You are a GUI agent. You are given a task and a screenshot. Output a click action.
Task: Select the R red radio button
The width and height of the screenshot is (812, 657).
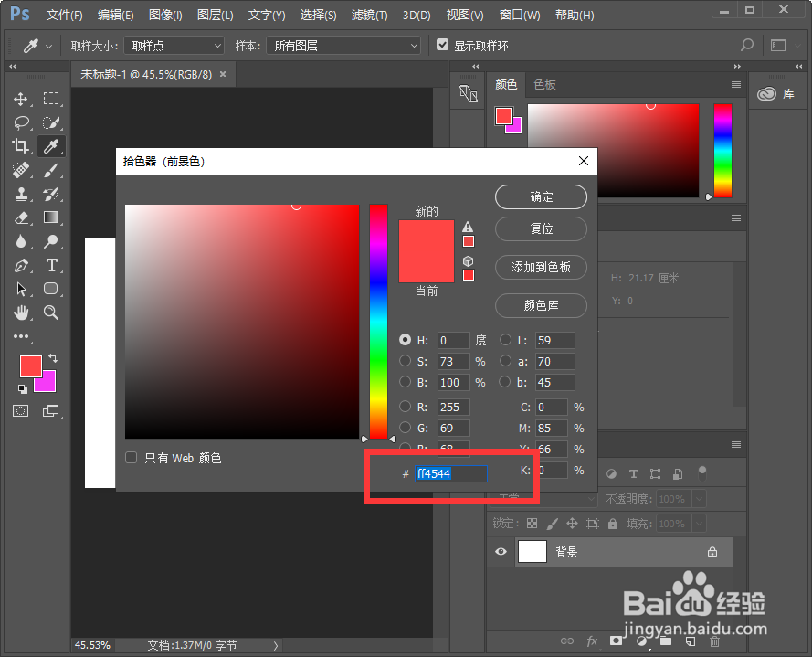(405, 407)
